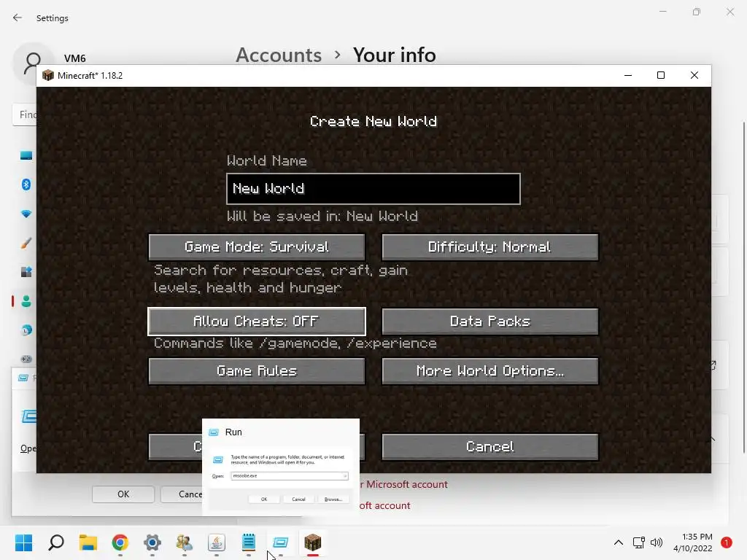Minimize the Minecraft window
747x560 pixels.
[628, 75]
